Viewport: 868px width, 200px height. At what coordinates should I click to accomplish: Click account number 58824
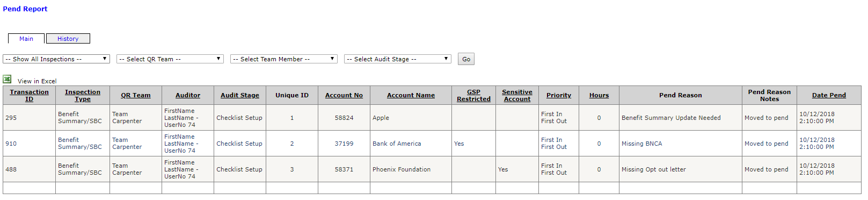(x=344, y=118)
